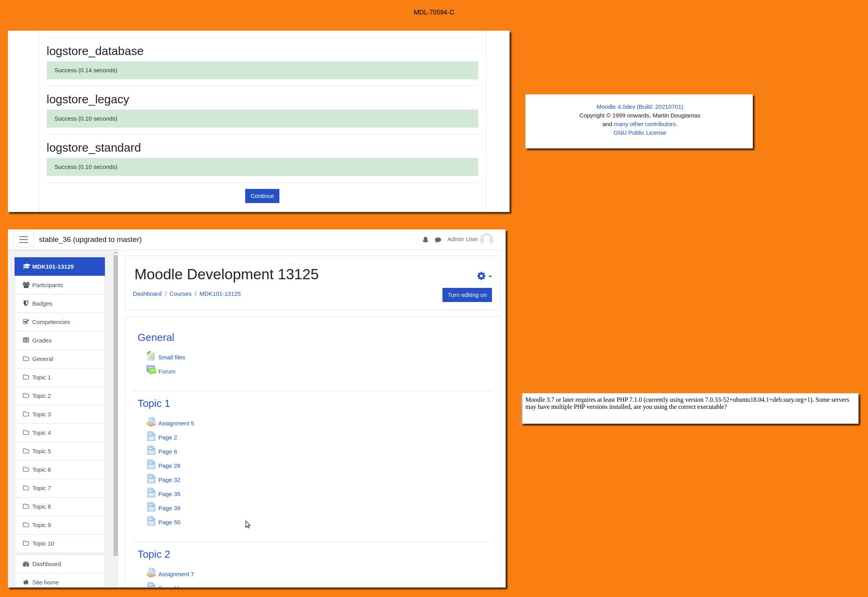Viewport: 868px width, 597px height.
Task: Click the Assignment 5 icon
Action: click(x=151, y=422)
